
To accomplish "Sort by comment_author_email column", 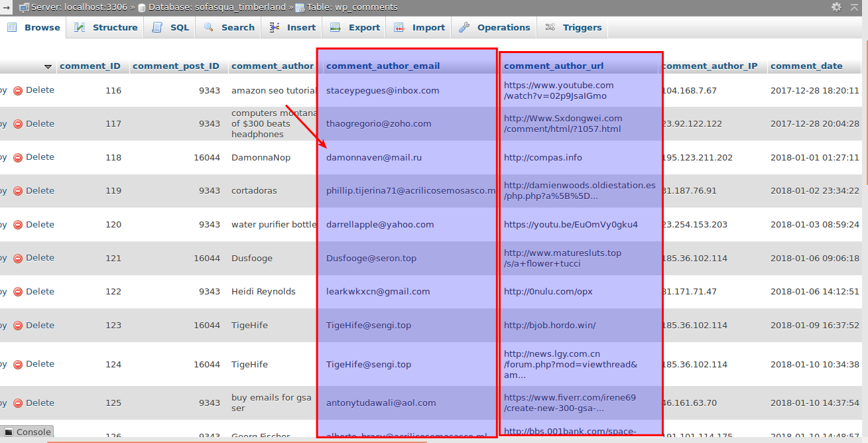I will [x=383, y=66].
